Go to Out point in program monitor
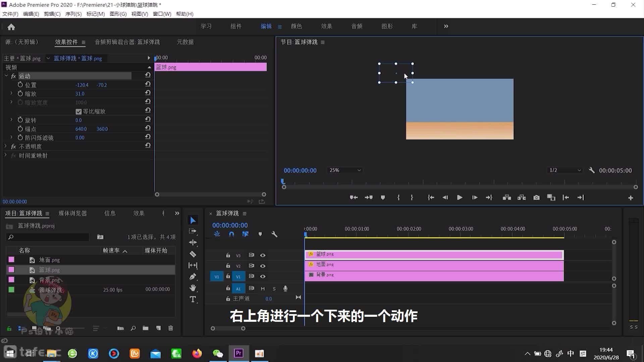The width and height of the screenshot is (644, 362). [x=489, y=197]
